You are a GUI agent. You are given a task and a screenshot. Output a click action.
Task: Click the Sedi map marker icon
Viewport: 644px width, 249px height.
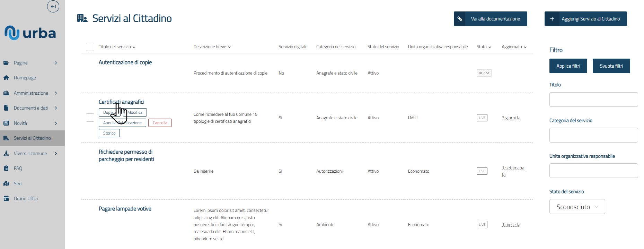(6, 183)
